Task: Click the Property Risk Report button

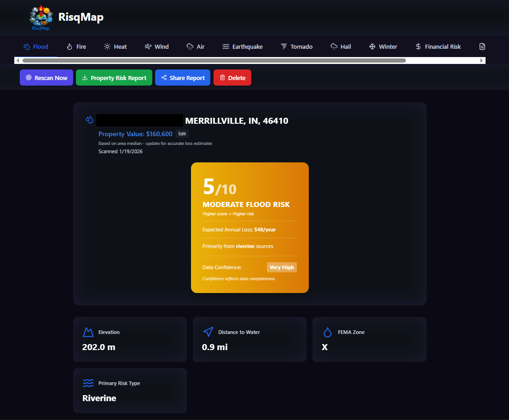Action: (114, 77)
